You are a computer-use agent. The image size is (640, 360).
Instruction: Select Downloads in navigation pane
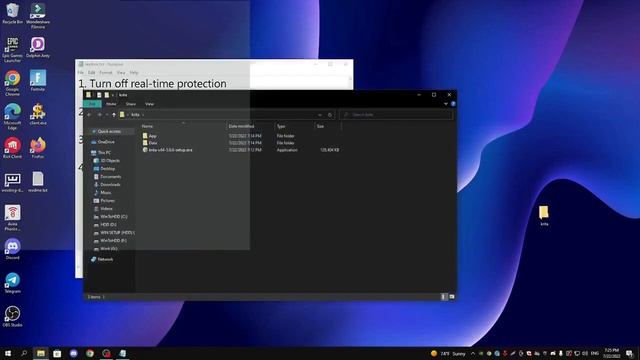[x=110, y=184]
